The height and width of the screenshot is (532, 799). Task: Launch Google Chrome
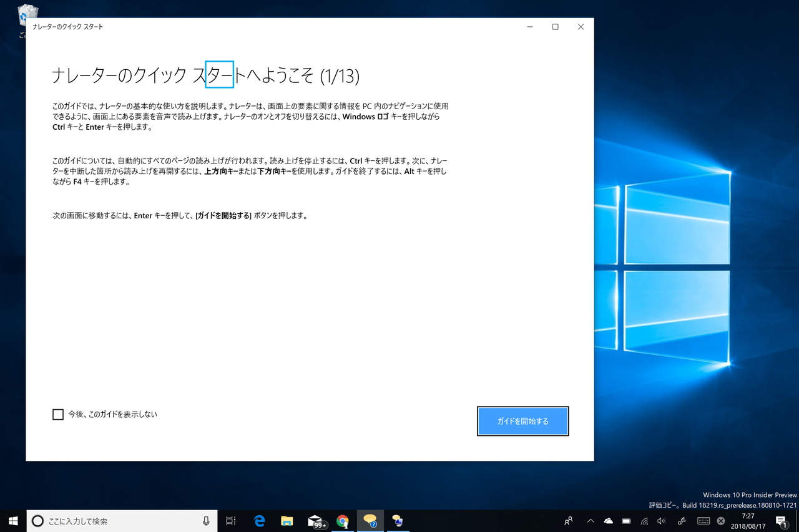(343, 521)
